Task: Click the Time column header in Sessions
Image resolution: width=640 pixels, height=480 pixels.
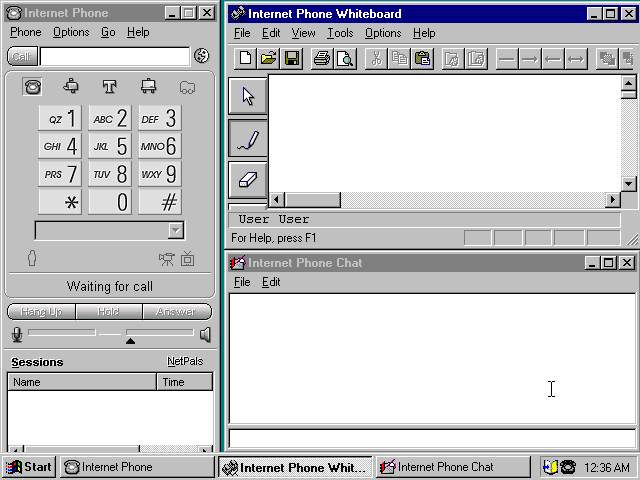Action: pos(185,382)
